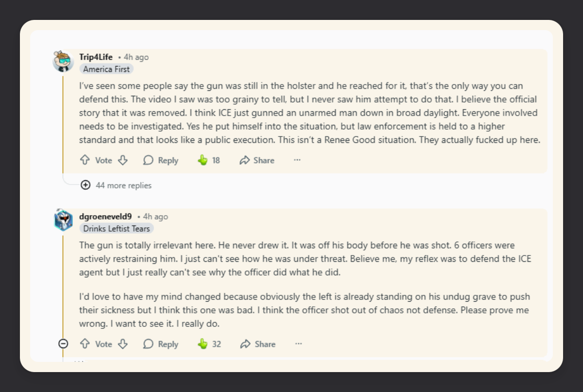
Task: Upvote Trip4Life's comment
Action: pyautogui.click(x=85, y=160)
